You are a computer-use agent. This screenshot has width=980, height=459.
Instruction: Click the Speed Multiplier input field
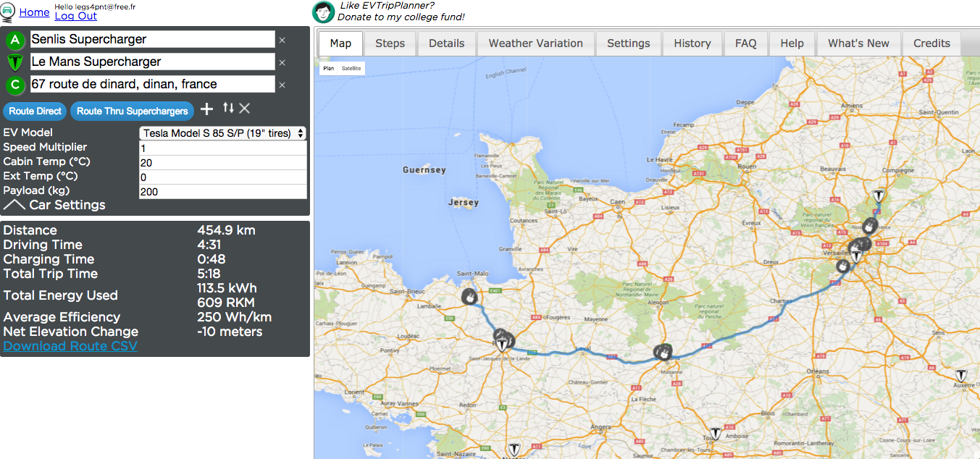(223, 148)
